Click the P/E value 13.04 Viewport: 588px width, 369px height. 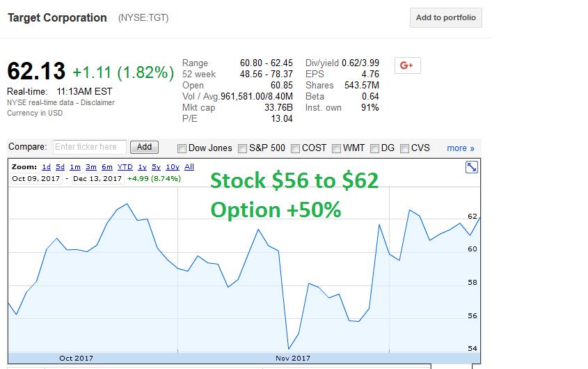(x=282, y=119)
